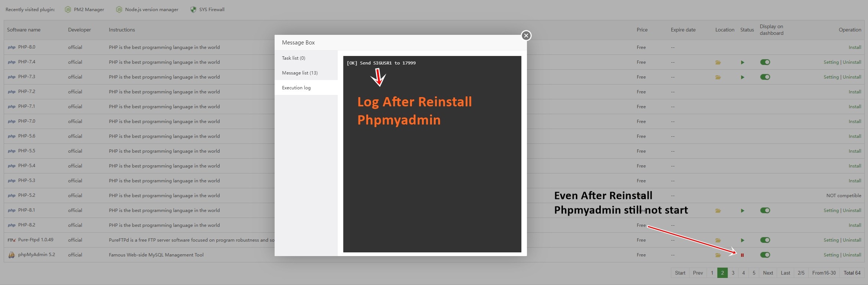The image size is (868, 285).
Task: Switch to the Task list tab
Action: (306, 58)
